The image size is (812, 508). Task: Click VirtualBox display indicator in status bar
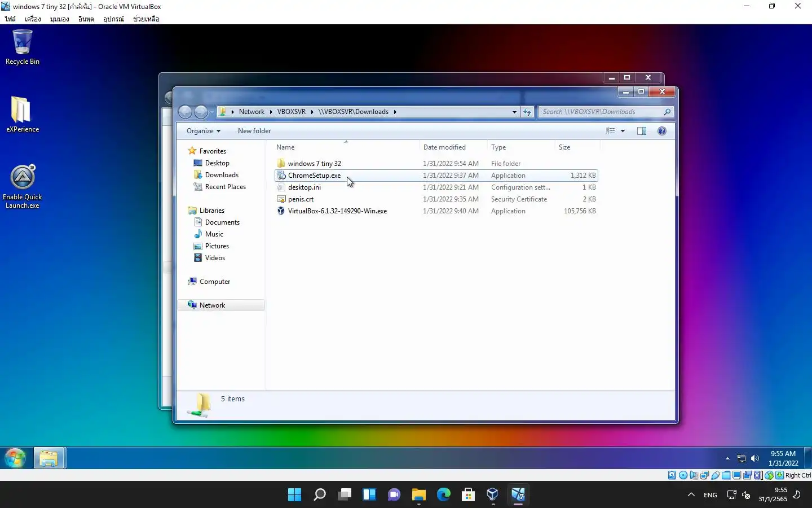(736, 475)
